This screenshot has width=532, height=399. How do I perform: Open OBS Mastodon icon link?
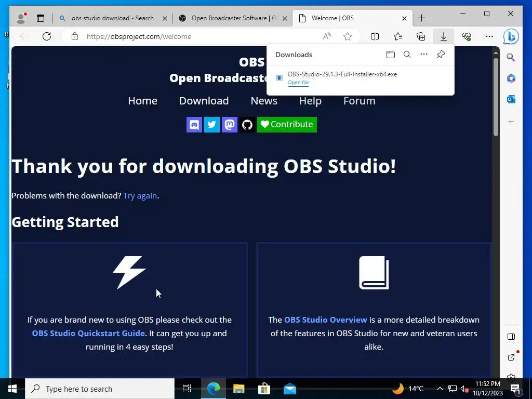pyautogui.click(x=230, y=125)
